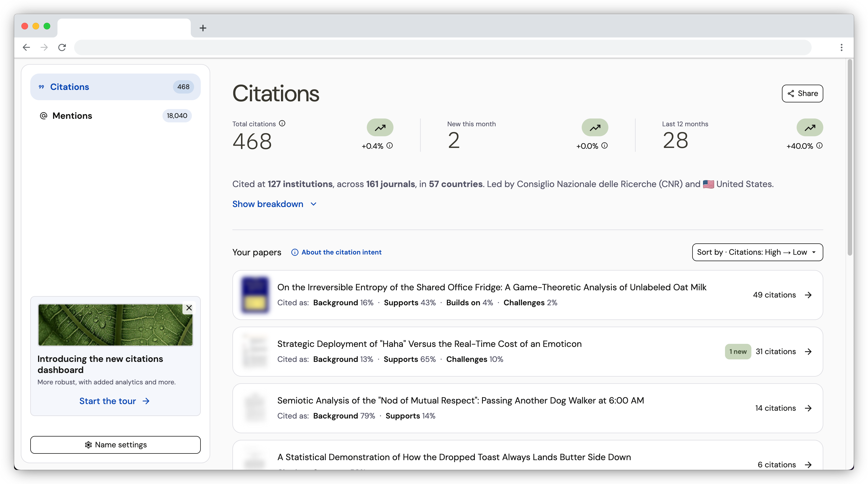This screenshot has width=868, height=484.
Task: Open the arrow for the 31 citations paper
Action: click(808, 352)
